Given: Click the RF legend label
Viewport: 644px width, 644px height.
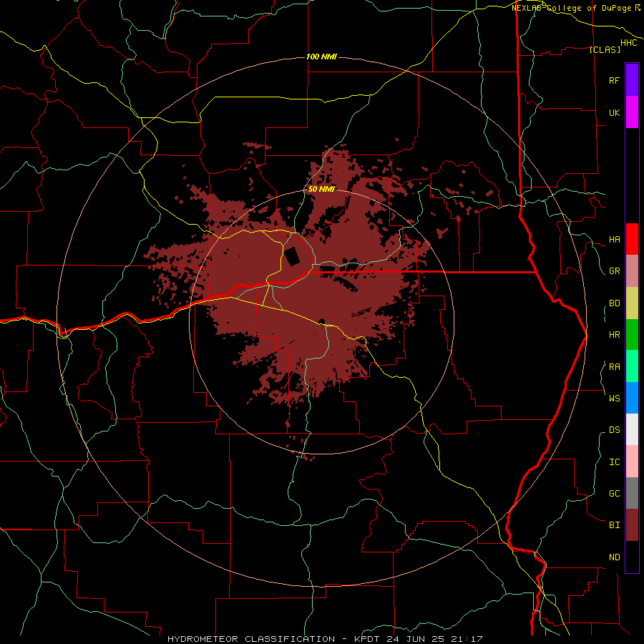Looking at the screenshot, I should pos(614,80).
